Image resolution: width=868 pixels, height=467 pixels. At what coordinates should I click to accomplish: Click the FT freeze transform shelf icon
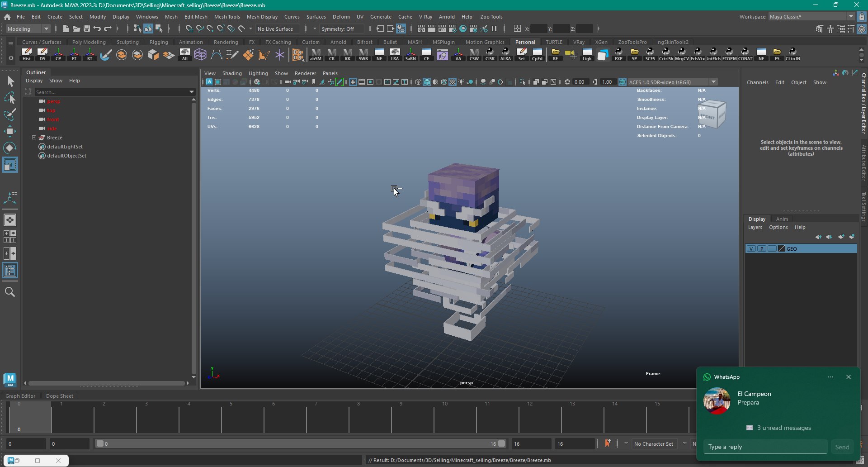pos(74,54)
